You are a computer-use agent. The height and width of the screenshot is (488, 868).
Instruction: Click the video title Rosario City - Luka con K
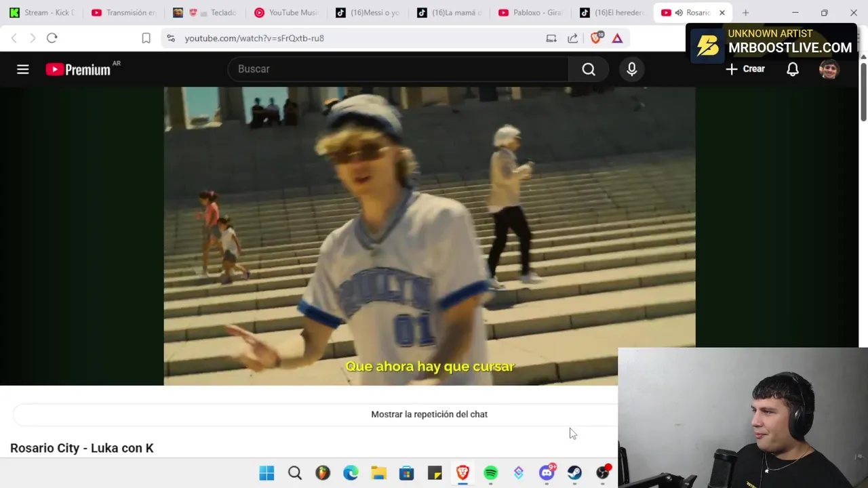point(82,448)
